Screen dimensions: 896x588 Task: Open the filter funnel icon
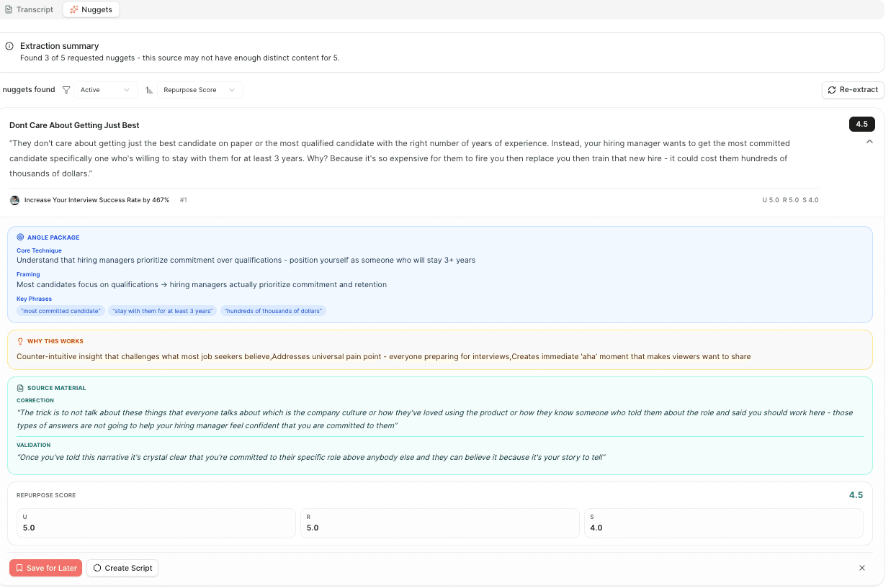pos(66,89)
